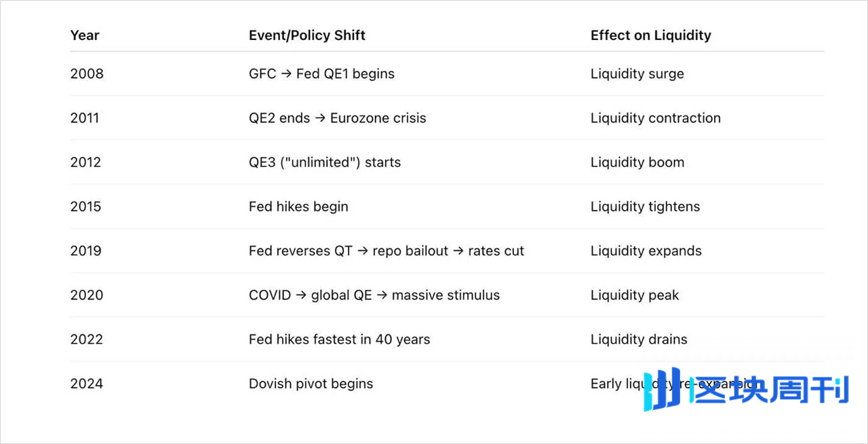Screen dimensions: 868x444
Task: Click the 2008 year cell
Action: [x=87, y=74]
